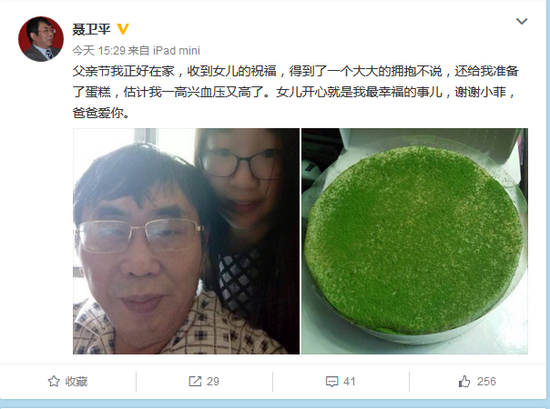Screen dimensions: 550x409
Task: Open the green matcha cake photo
Action: (415, 241)
